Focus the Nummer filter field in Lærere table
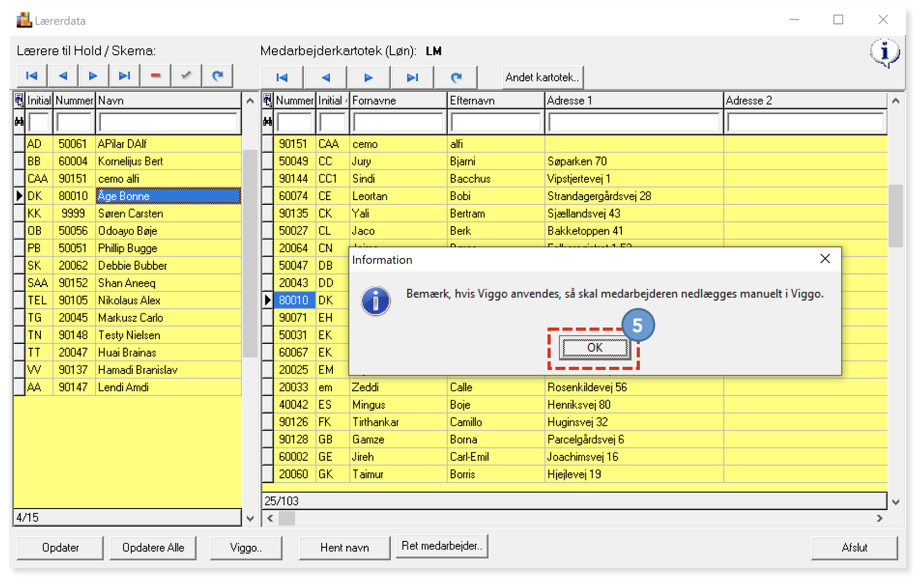The image size is (924, 585). (74, 122)
